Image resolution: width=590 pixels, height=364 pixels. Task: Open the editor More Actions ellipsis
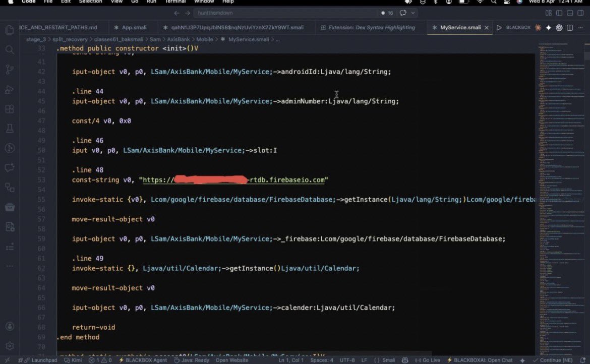click(580, 28)
